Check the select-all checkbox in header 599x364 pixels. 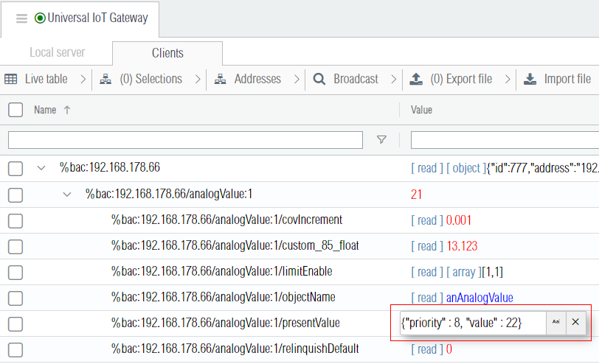15,110
